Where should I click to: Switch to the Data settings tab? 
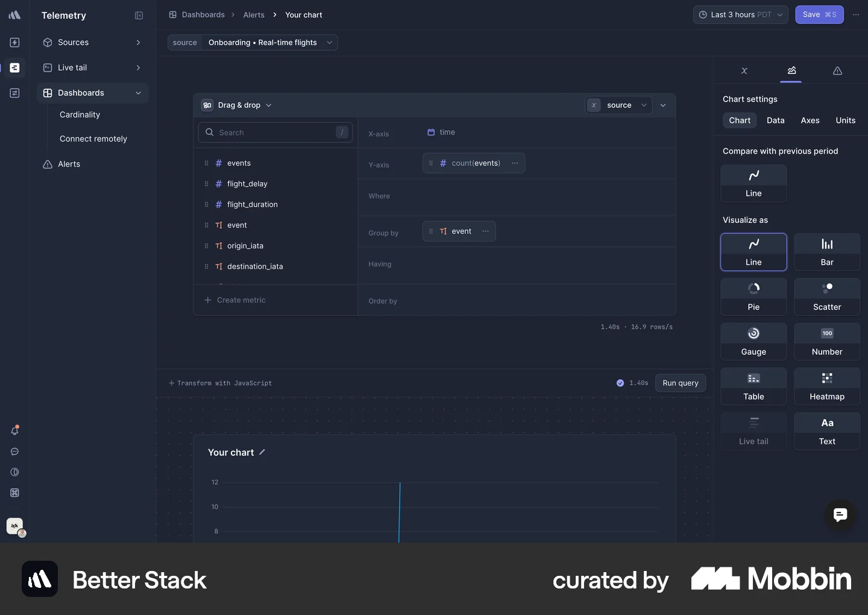tap(775, 121)
